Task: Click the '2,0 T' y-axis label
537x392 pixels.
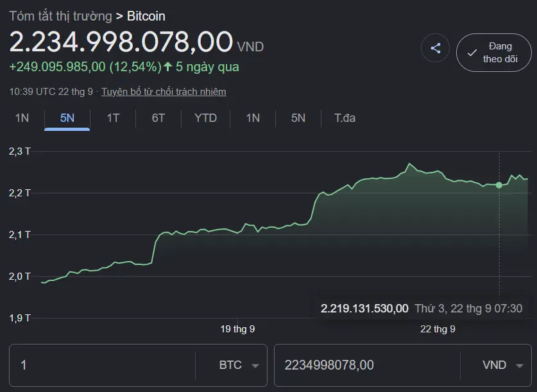Action: coord(19,277)
